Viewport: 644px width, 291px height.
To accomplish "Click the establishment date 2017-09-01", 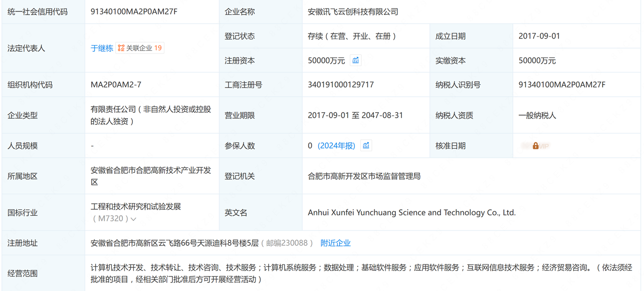I will [x=539, y=36].
